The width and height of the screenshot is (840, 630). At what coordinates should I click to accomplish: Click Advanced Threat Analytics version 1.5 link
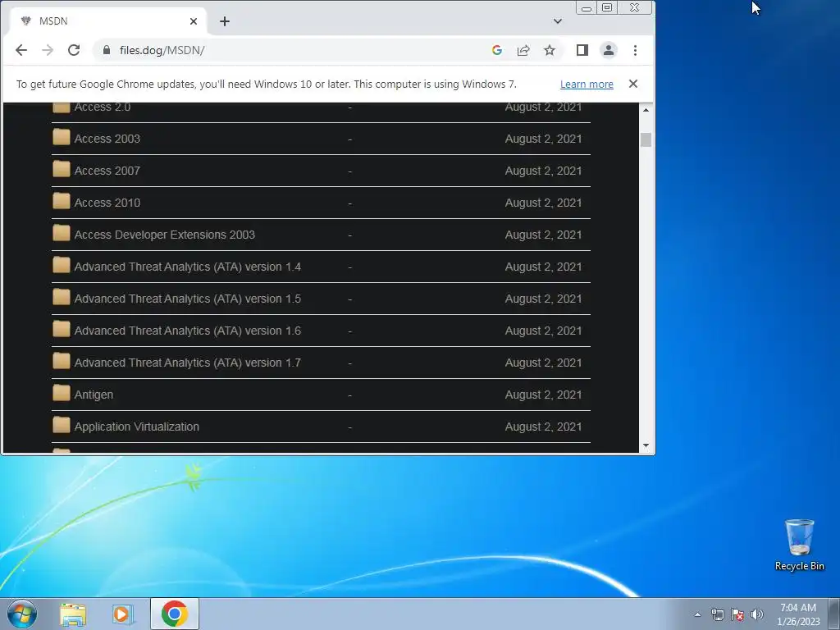pyautogui.click(x=188, y=299)
